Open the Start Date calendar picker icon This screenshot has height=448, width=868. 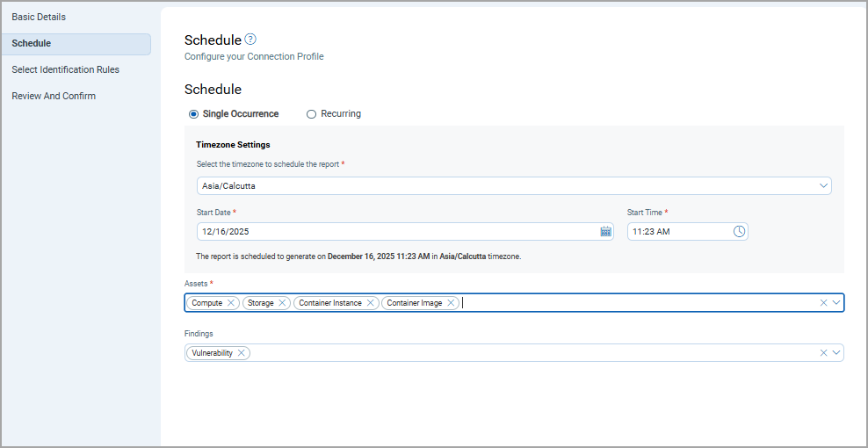pos(605,232)
